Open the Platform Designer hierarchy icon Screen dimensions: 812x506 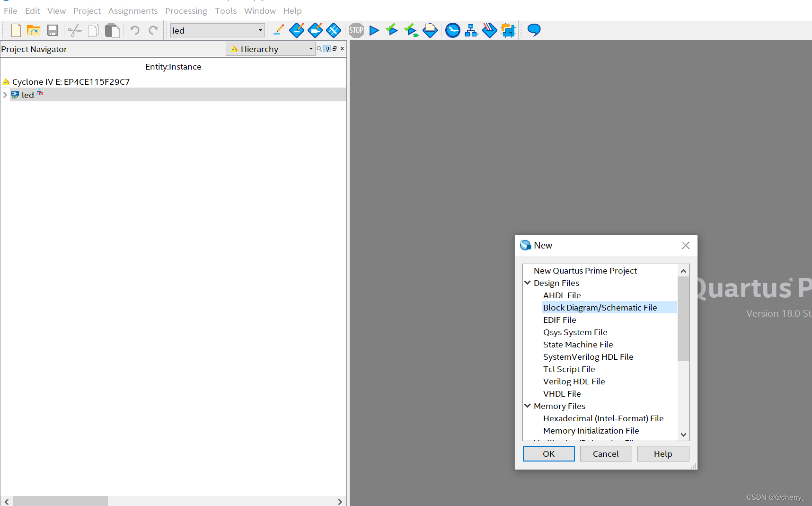pyautogui.click(x=471, y=30)
